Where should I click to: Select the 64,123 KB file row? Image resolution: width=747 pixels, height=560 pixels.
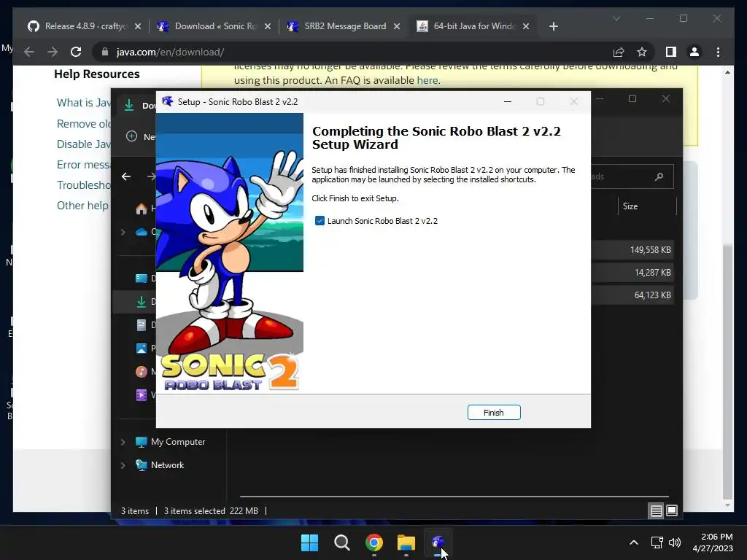[632, 295]
